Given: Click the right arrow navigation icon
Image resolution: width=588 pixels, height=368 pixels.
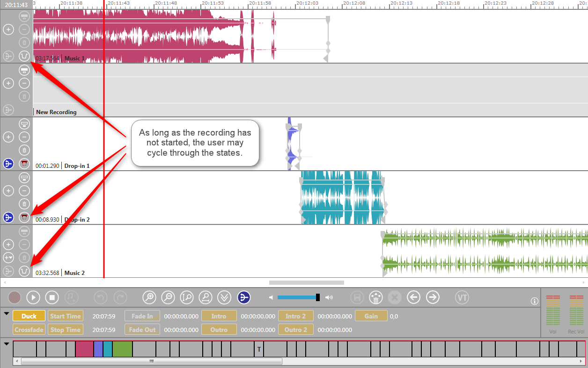Looking at the screenshot, I should coord(433,297).
